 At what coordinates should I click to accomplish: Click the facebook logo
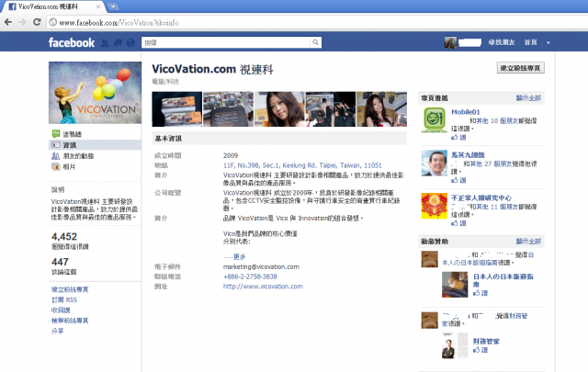pos(72,42)
